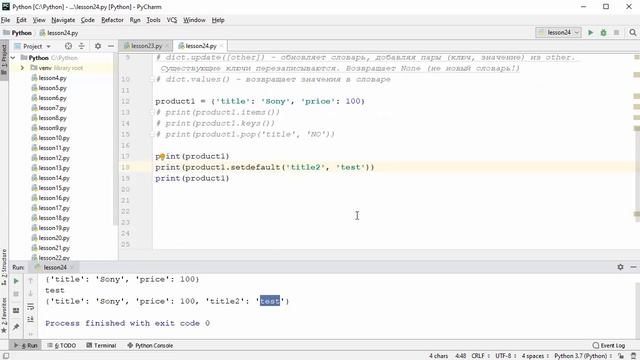
Task: Open the Python Console tool window
Action: tap(150, 345)
